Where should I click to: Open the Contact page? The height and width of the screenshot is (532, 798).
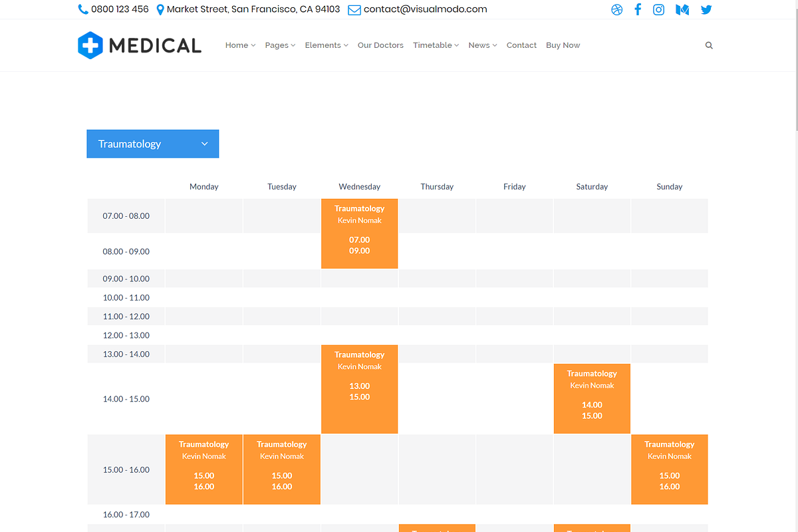click(521, 45)
